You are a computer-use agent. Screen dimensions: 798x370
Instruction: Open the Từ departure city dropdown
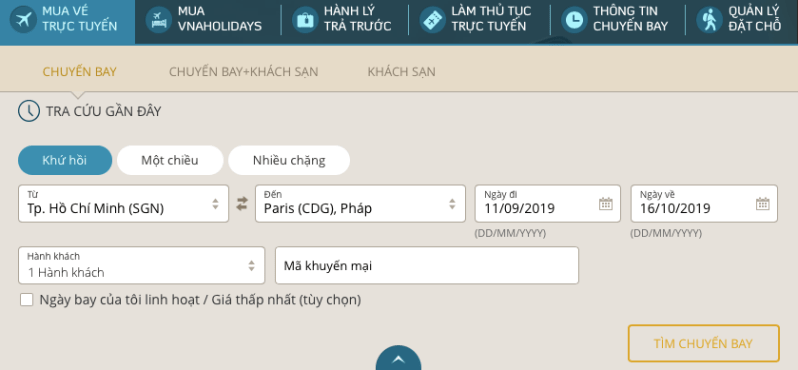[123, 204]
